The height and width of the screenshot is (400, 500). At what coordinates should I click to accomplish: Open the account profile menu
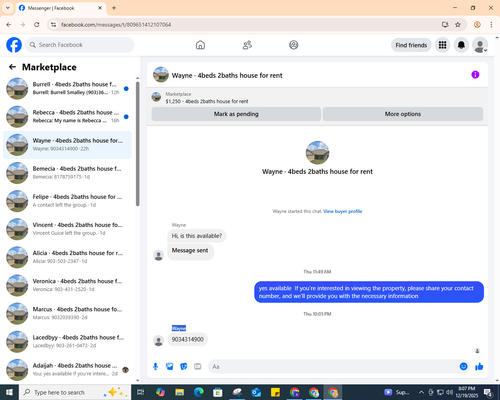[480, 45]
